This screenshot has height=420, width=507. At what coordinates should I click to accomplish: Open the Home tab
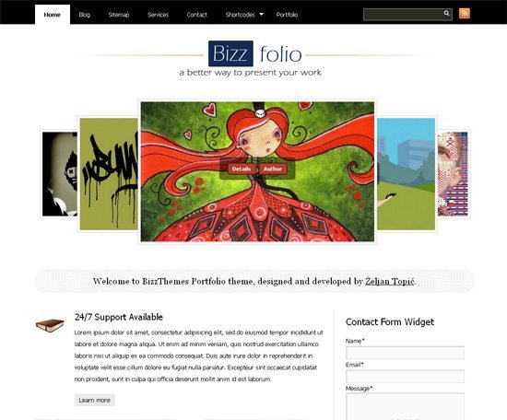(53, 15)
